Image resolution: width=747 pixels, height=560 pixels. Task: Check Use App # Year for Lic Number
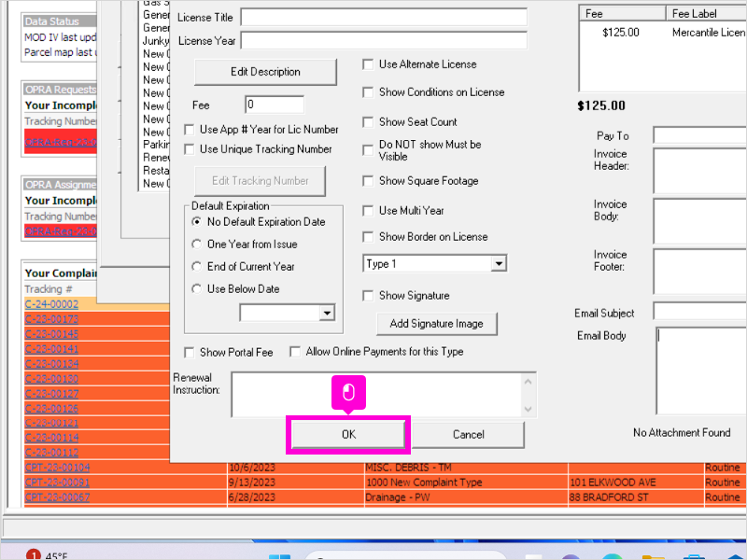click(190, 130)
